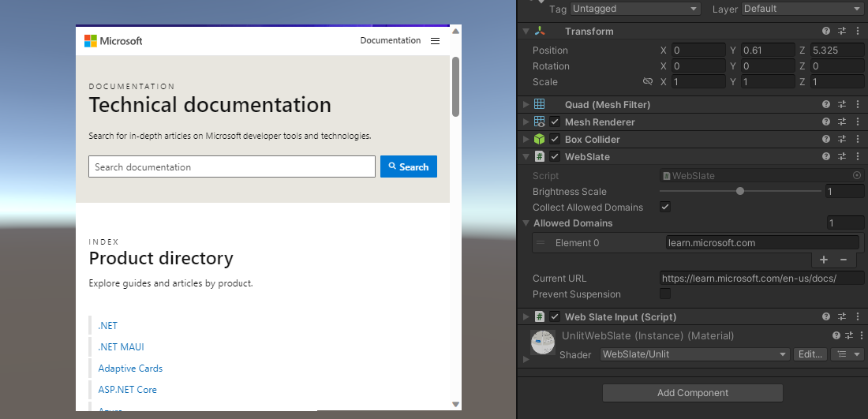868x419 pixels.
Task: Uncheck Collect Allowed Domains
Action: (x=665, y=208)
